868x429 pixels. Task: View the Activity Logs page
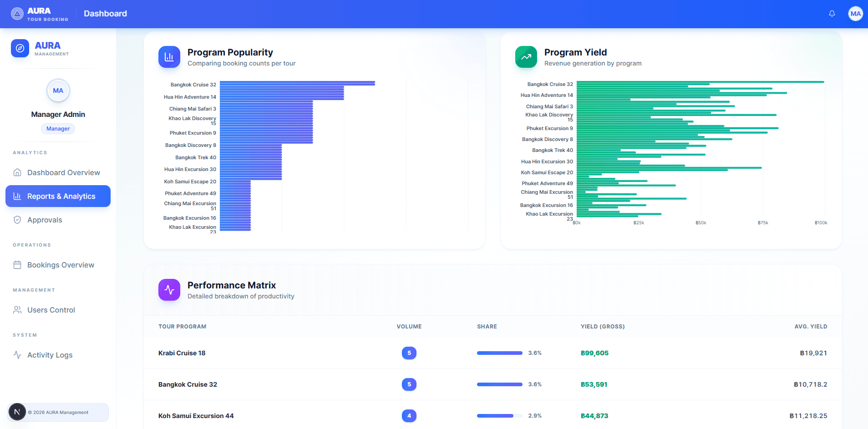pyautogui.click(x=50, y=355)
